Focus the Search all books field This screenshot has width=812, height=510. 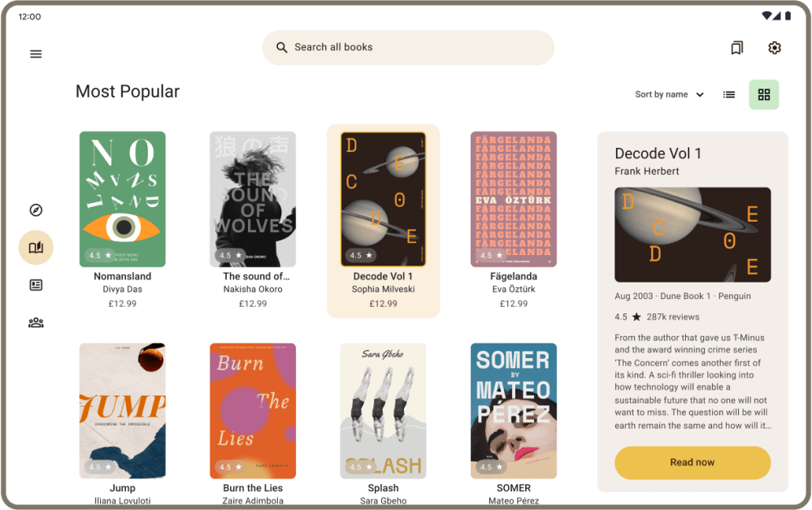coord(408,48)
